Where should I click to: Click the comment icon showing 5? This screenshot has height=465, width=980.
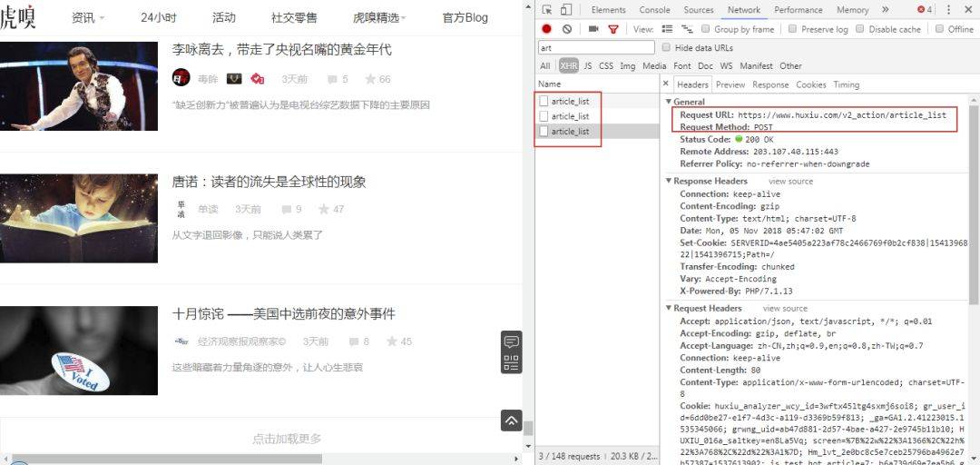(x=332, y=80)
